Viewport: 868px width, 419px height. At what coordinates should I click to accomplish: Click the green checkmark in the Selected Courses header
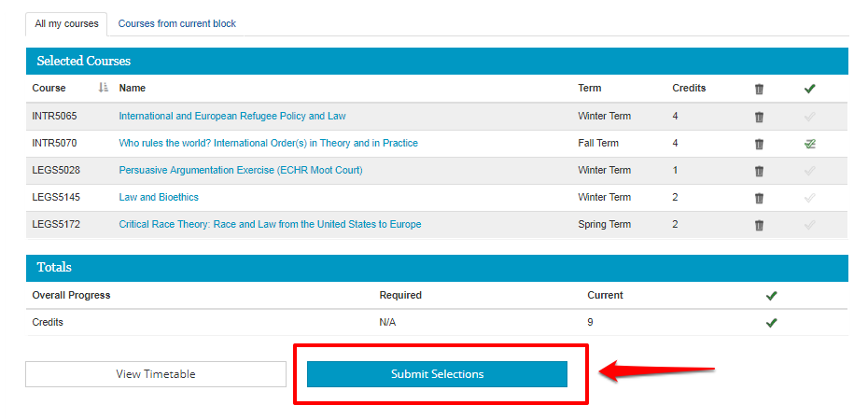pos(809,89)
